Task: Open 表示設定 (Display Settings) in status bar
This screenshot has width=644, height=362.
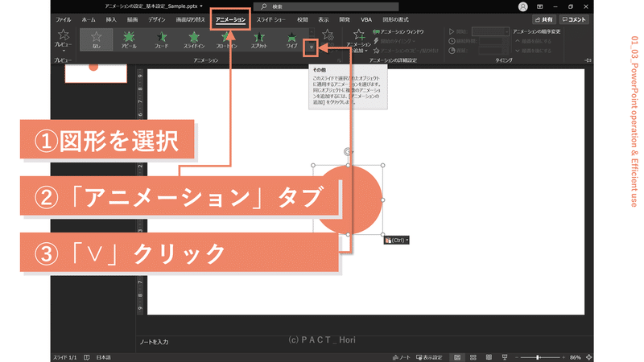Action: click(429, 357)
